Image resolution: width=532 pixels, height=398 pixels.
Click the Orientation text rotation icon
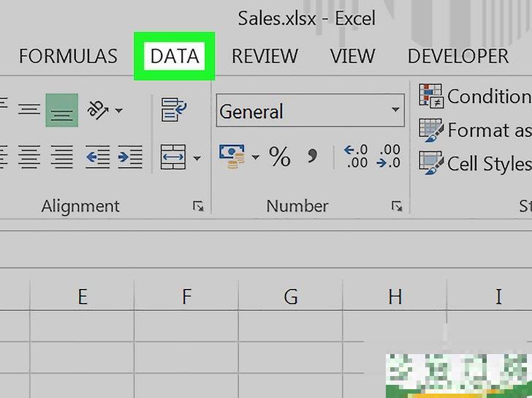coord(99,110)
